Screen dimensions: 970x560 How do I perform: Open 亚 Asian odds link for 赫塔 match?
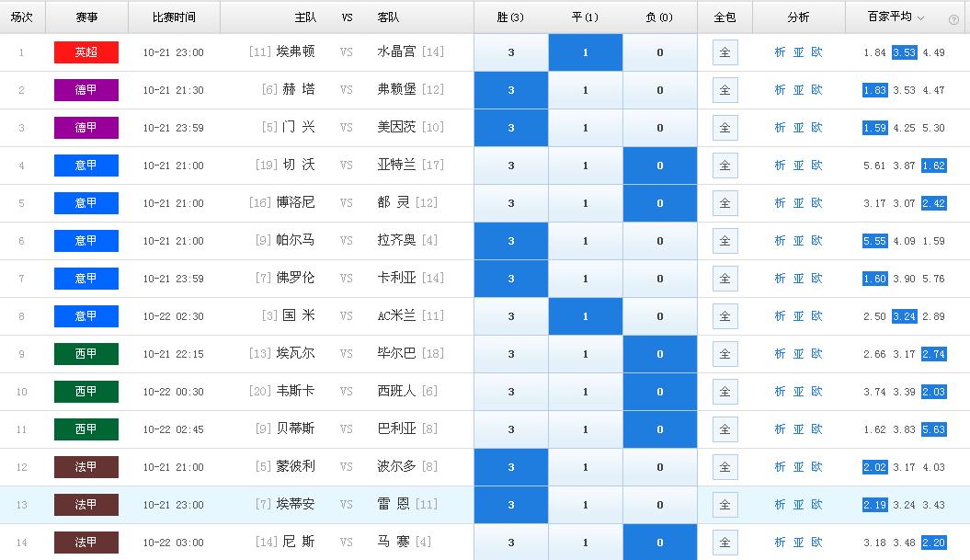(x=799, y=90)
